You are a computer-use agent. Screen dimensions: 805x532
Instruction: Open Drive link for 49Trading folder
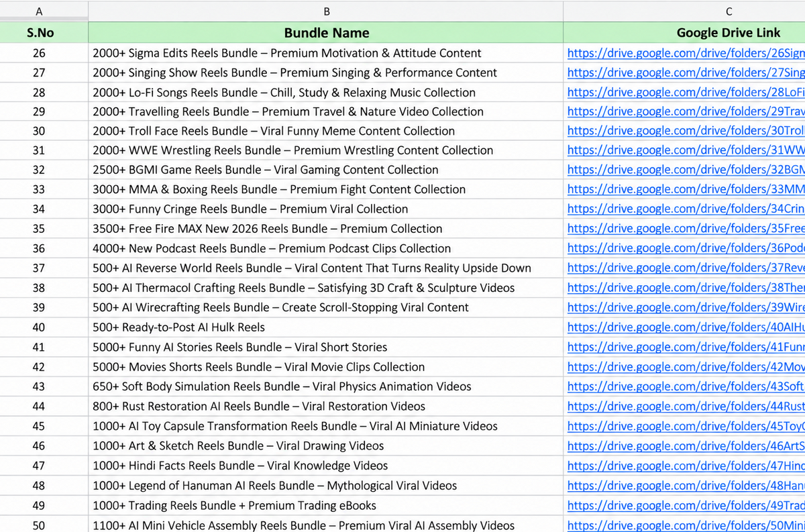pos(686,505)
